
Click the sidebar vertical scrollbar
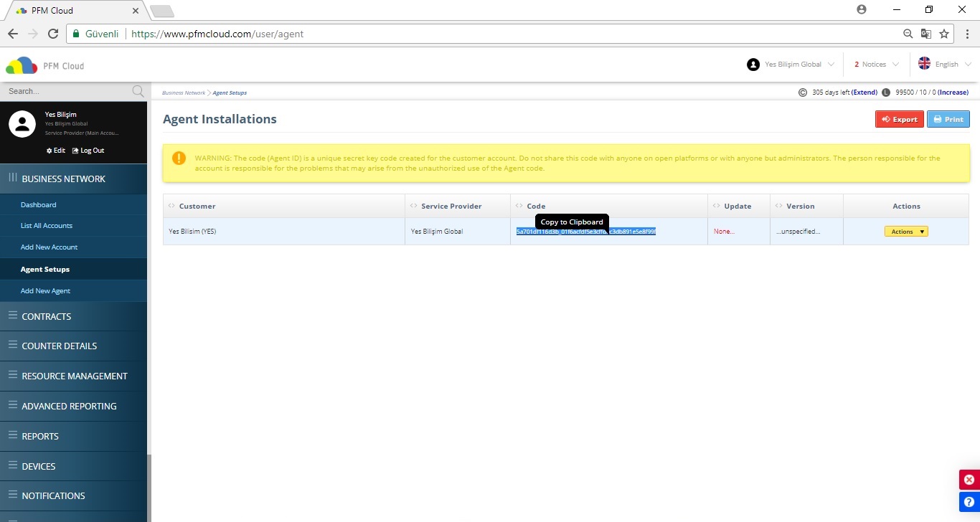149,488
